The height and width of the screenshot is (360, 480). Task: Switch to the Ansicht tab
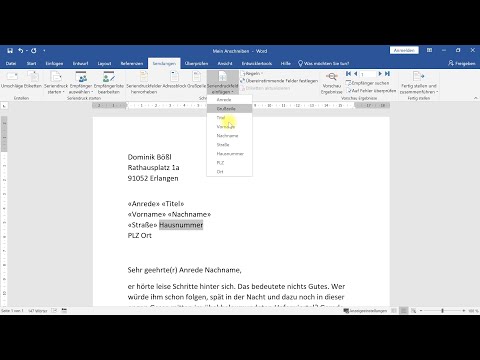(225, 63)
